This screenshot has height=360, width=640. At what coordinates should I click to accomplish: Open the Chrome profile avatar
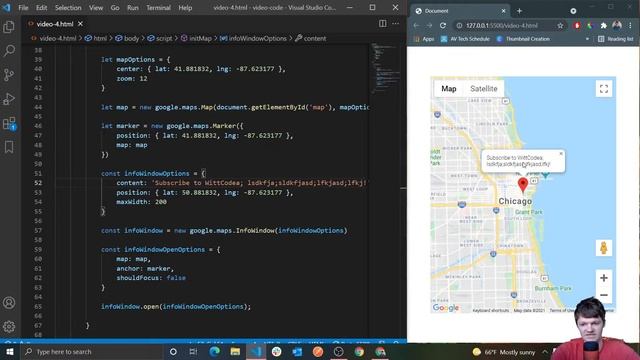point(617,25)
